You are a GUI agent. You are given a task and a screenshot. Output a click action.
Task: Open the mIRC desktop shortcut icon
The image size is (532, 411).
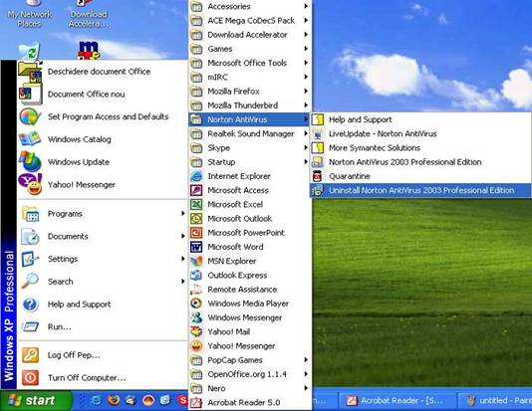point(89,50)
